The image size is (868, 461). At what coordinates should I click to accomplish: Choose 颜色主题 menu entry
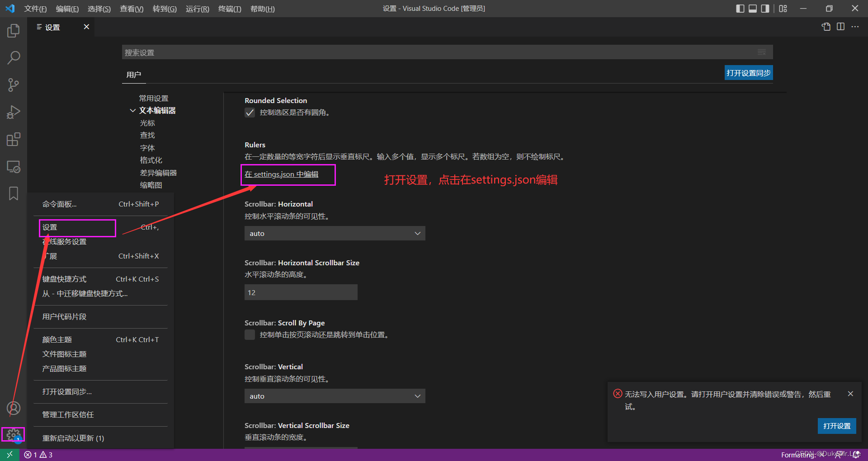pos(100,339)
